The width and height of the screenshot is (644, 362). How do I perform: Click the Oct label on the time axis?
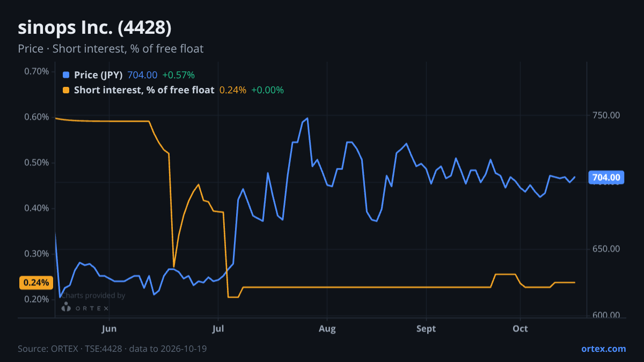click(520, 328)
